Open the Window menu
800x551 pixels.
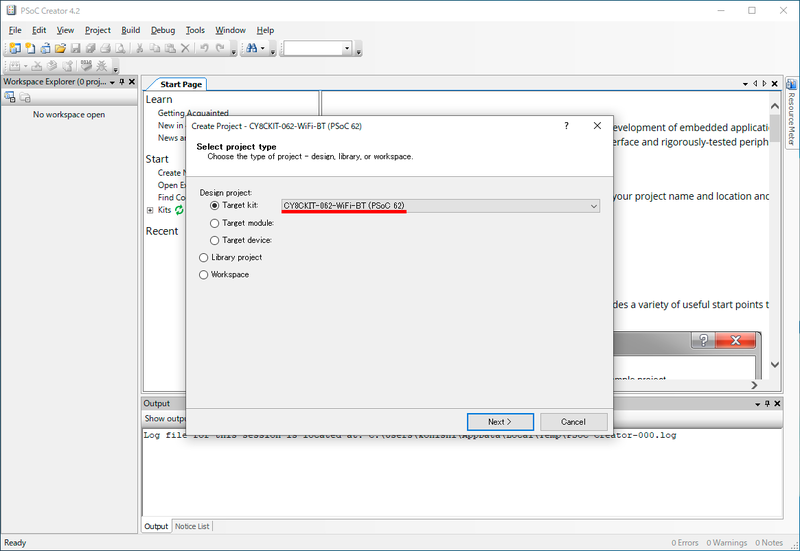[x=230, y=30]
